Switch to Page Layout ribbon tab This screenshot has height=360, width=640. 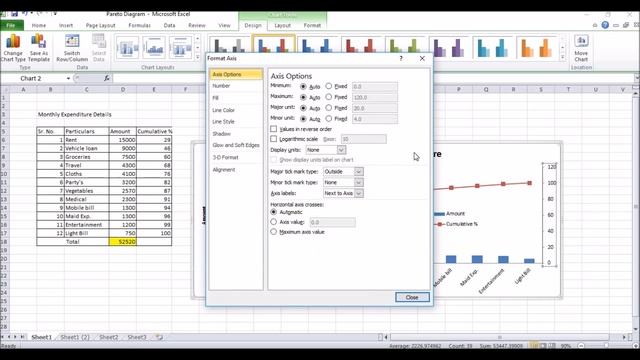pyautogui.click(x=100, y=25)
